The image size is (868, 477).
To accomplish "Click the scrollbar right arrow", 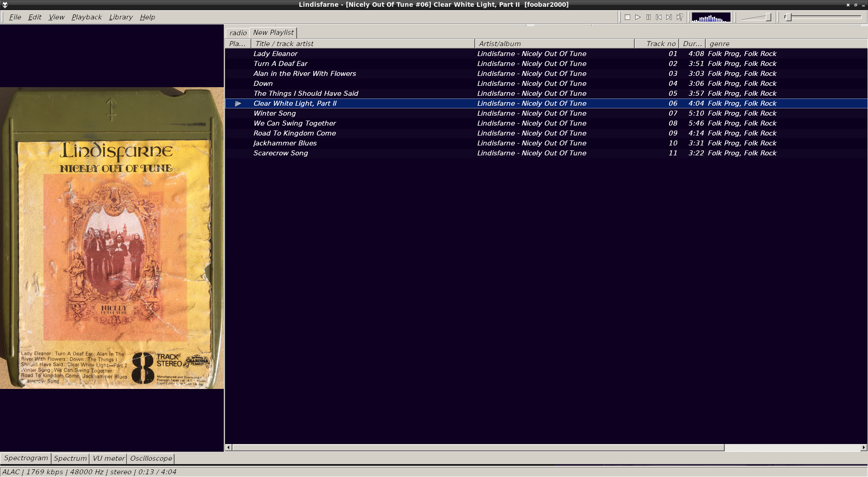I will click(864, 448).
